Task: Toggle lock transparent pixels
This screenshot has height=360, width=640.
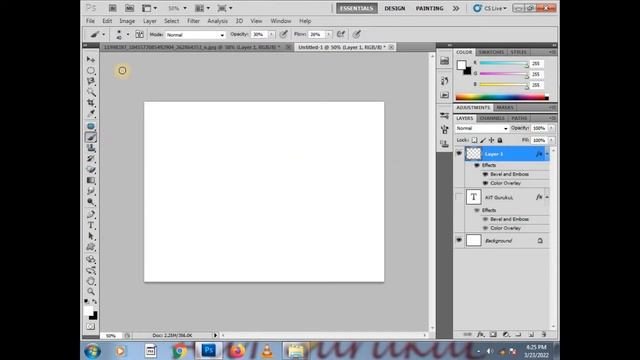Action: tap(474, 140)
